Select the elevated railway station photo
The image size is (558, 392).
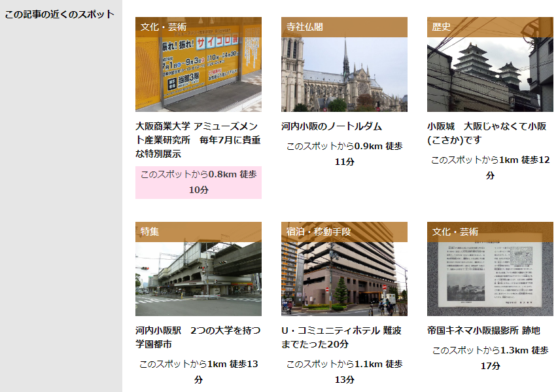pyautogui.click(x=198, y=279)
